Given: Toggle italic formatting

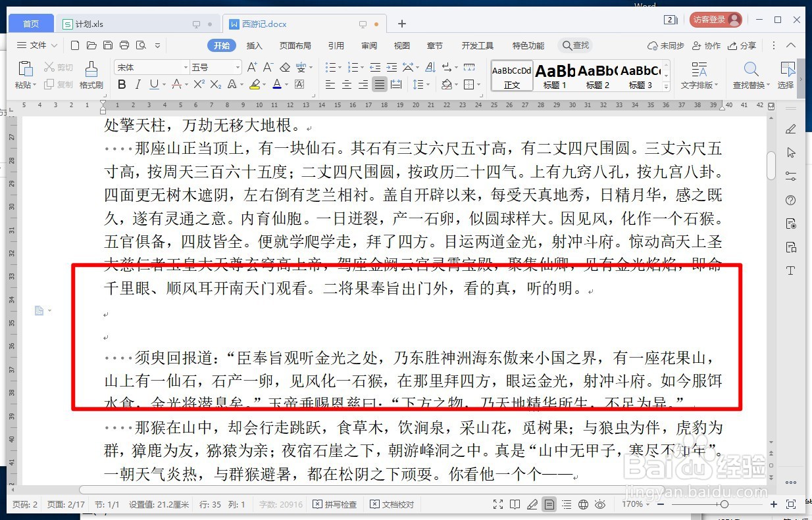Looking at the screenshot, I should click(137, 84).
